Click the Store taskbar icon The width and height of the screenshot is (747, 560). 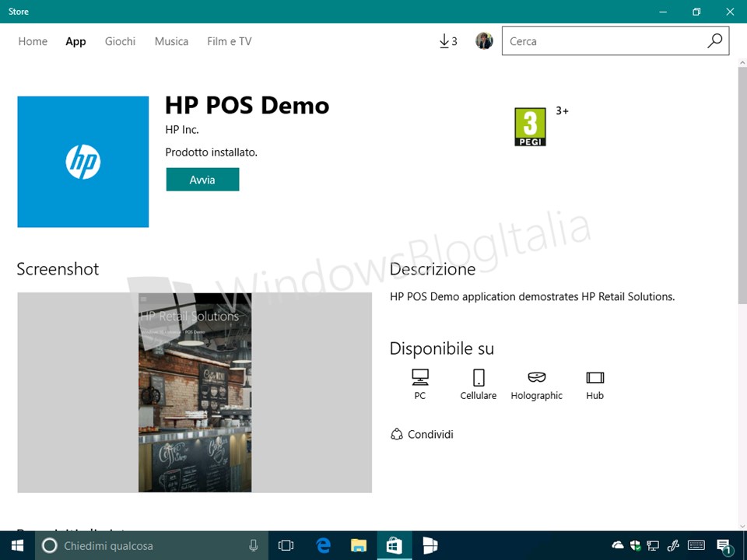coord(395,546)
